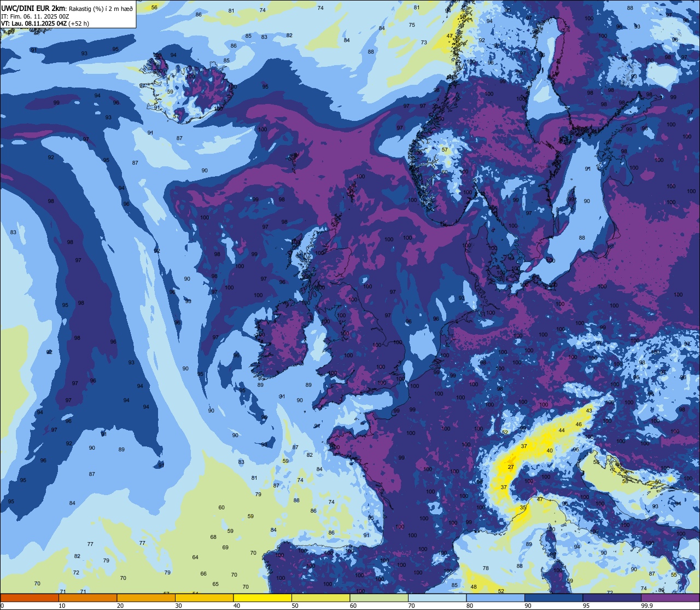This screenshot has height=610, width=700.
Task: Click the '10' tick label on the legend
Action: [x=62, y=606]
